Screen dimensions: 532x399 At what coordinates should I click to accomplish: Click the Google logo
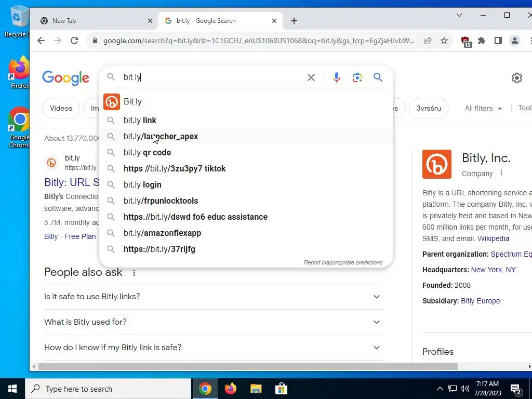coord(66,78)
